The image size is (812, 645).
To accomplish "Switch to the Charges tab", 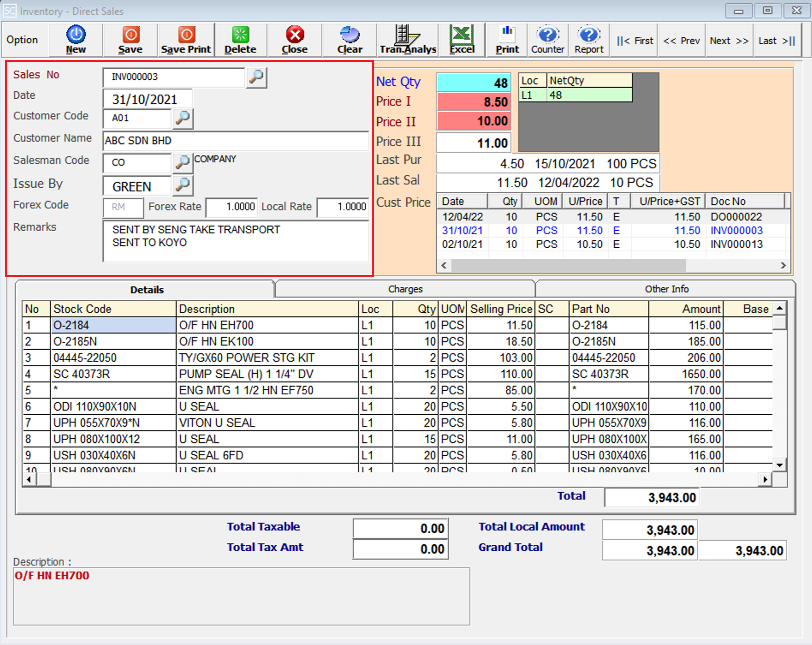I will [405, 289].
